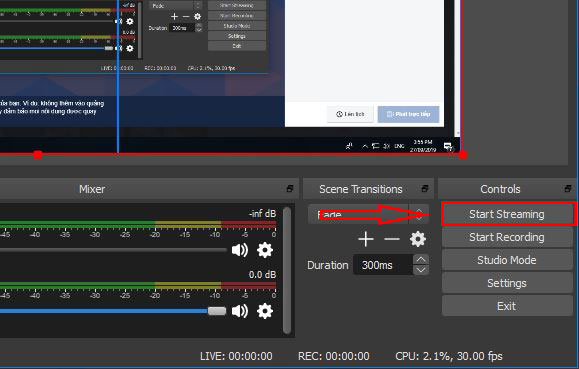Pop out the Mixer dock panel
This screenshot has height=369, width=579.
coord(290,189)
